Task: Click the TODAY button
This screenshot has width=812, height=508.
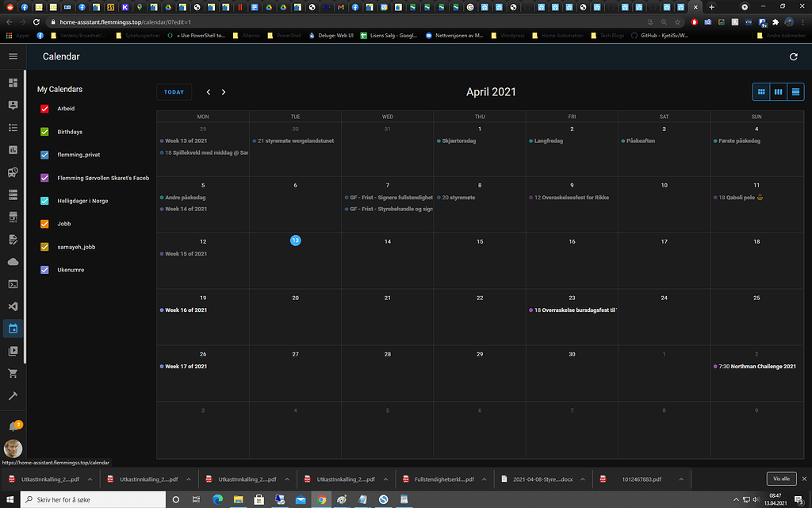Action: tap(174, 91)
